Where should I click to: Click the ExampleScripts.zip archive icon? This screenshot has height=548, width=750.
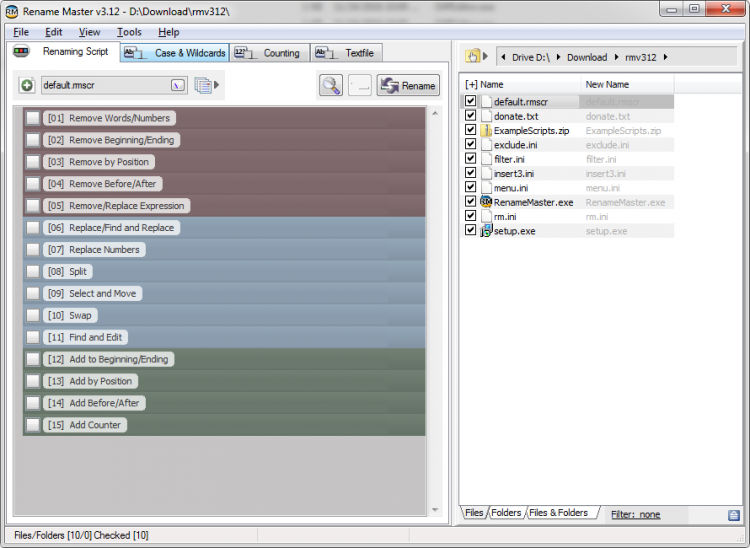pyautogui.click(x=486, y=131)
